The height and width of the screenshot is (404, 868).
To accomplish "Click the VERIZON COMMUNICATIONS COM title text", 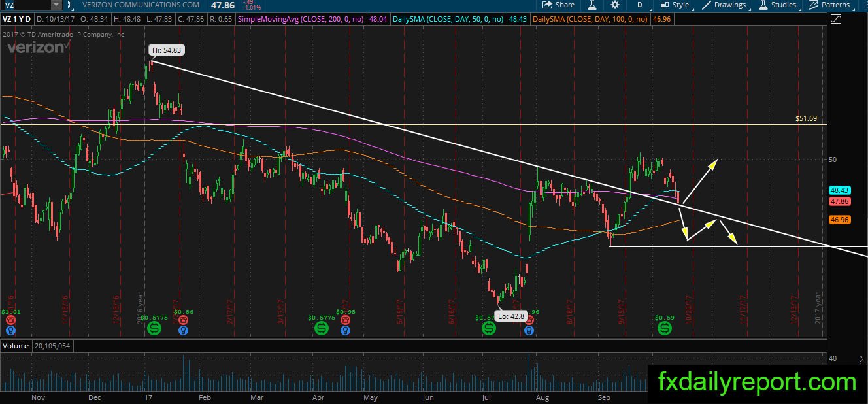I will [141, 5].
